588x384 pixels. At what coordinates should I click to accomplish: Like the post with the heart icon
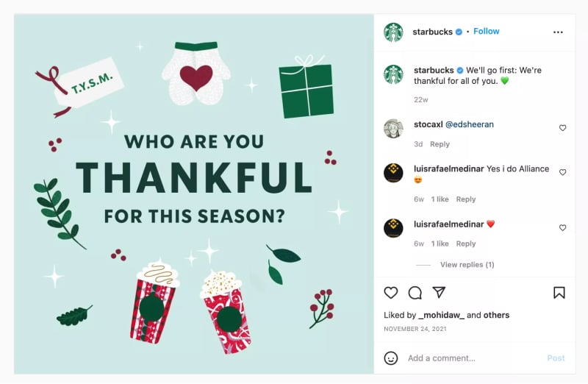pyautogui.click(x=391, y=293)
